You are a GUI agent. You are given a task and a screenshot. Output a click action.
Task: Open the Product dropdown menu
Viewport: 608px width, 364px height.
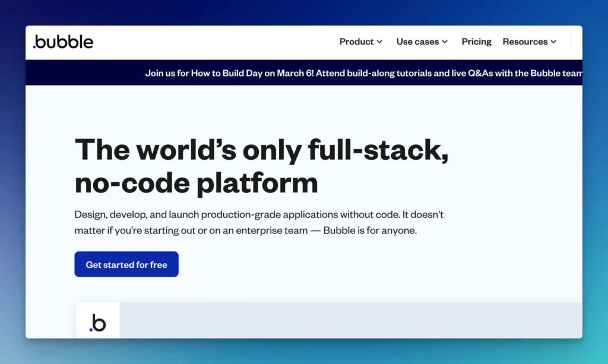(361, 42)
